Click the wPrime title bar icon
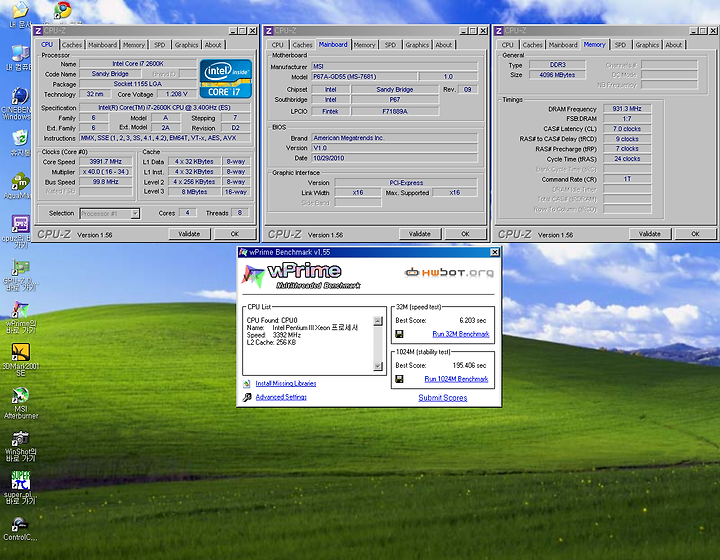720x560 pixels. [x=243, y=252]
